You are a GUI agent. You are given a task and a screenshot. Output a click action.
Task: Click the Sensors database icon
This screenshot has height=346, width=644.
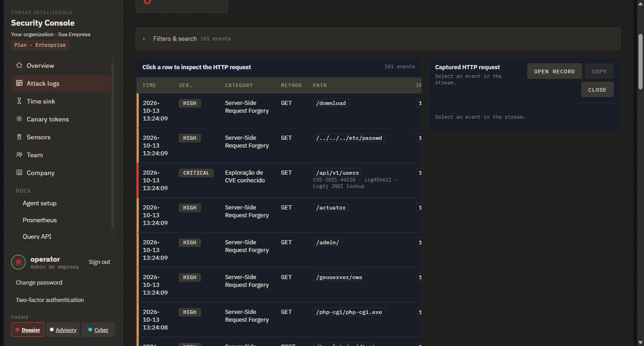(x=19, y=137)
